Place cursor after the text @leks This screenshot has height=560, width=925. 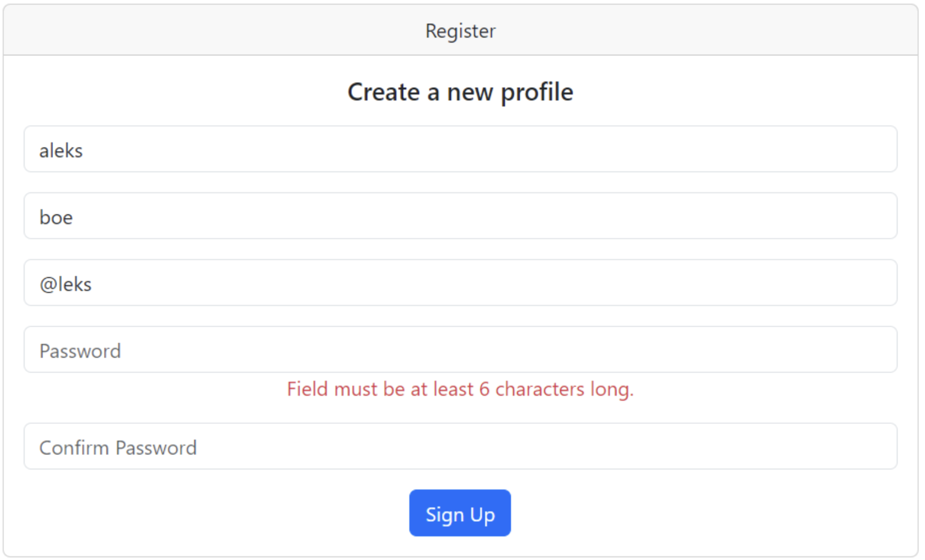pyautogui.click(x=92, y=284)
